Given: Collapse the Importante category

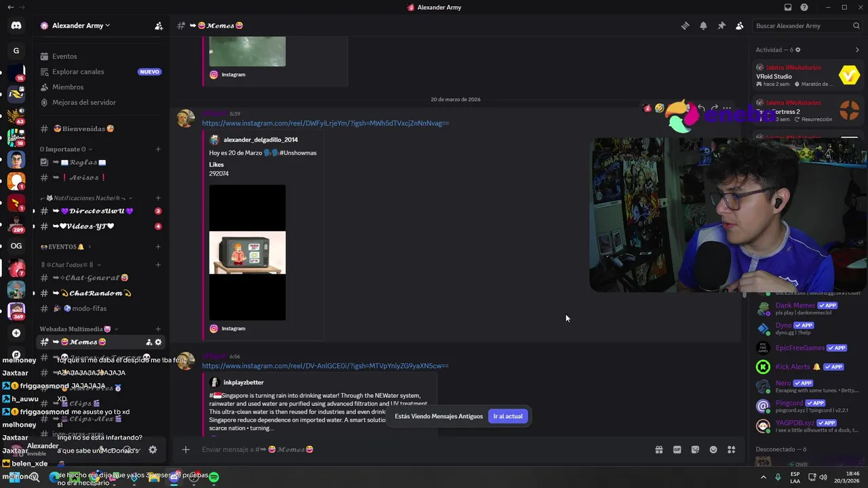Looking at the screenshot, I should (66, 149).
